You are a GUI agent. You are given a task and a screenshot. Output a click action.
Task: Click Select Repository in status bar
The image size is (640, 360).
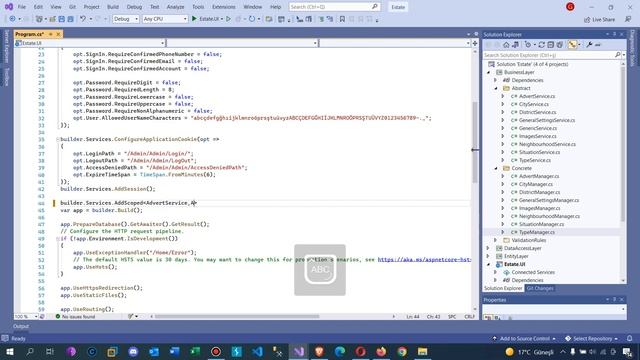pyautogui.click(x=591, y=338)
